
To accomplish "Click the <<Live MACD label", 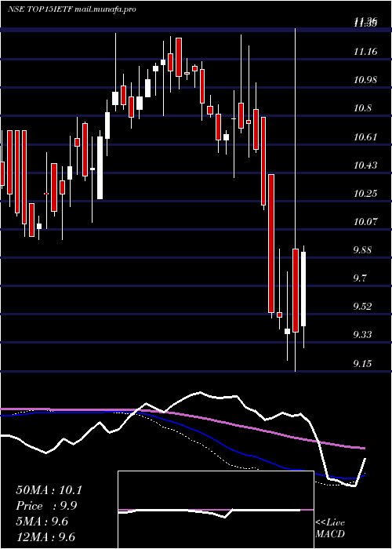I will 330,529.
